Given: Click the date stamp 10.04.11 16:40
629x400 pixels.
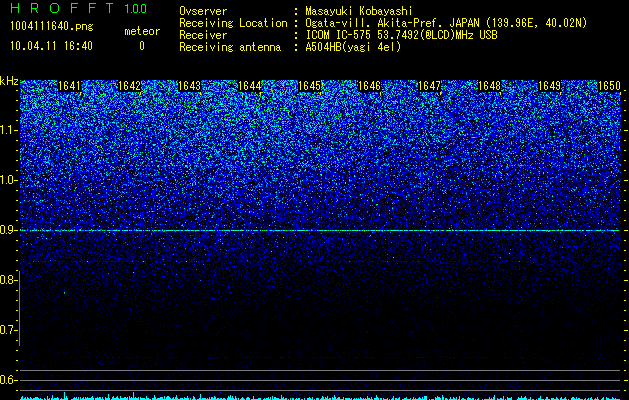Looking at the screenshot, I should [x=51, y=46].
